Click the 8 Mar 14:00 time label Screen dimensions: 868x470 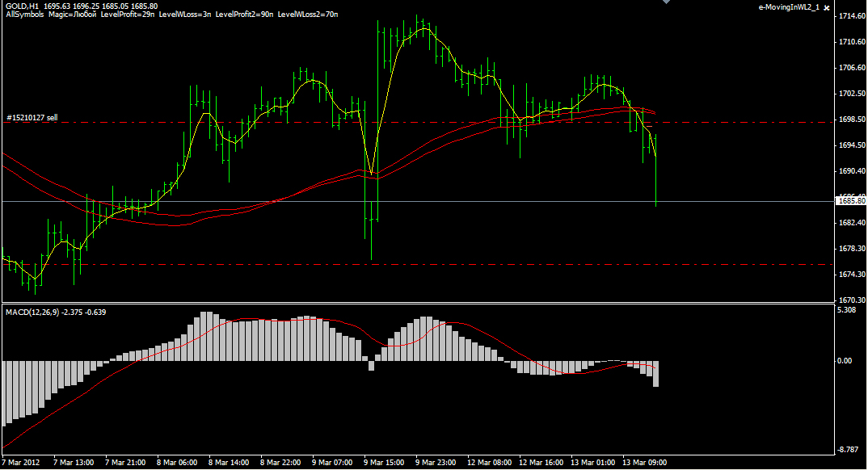click(x=229, y=463)
